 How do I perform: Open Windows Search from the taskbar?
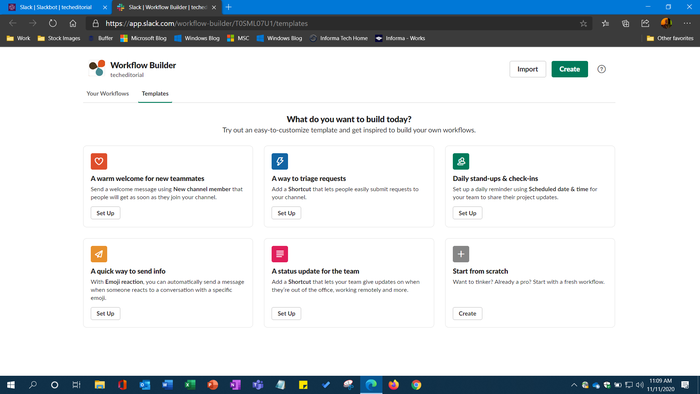[33, 385]
